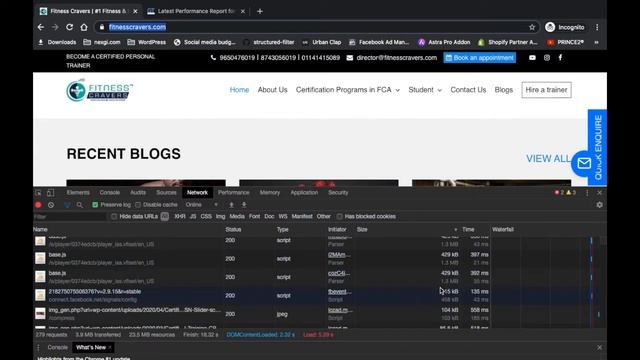Image resolution: width=640 pixels, height=360 pixels.
Task: Filter requests by Img
Action: 220,217
